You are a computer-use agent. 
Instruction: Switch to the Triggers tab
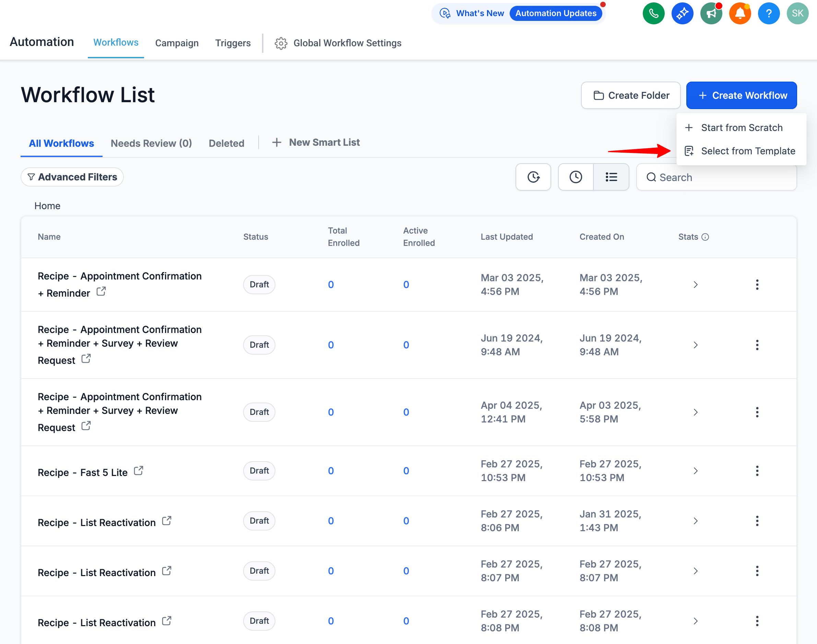233,43
